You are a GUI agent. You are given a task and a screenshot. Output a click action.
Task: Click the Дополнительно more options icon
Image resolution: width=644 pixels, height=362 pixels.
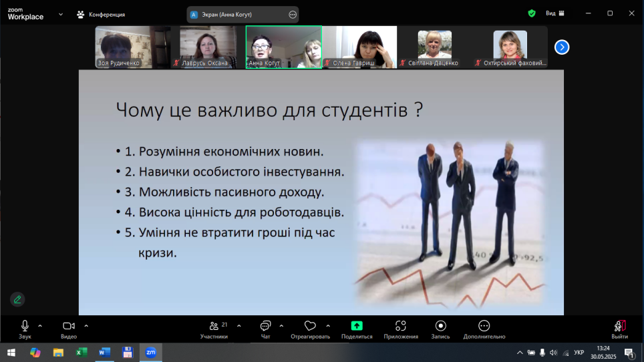pyautogui.click(x=484, y=326)
